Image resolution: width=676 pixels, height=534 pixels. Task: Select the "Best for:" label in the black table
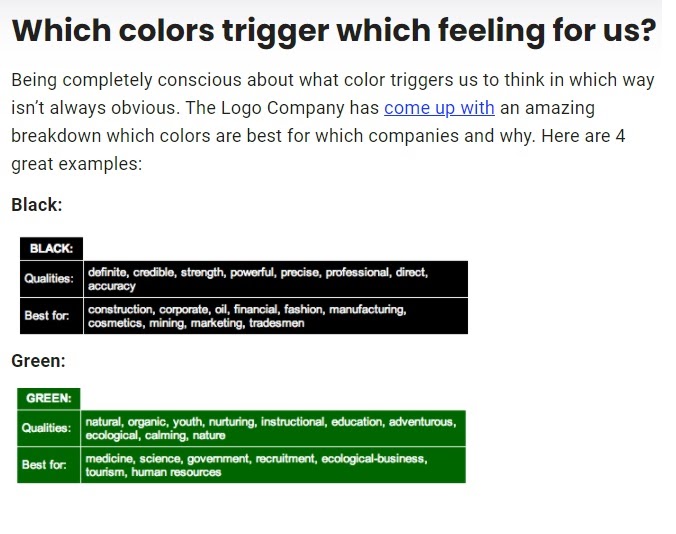tap(47, 316)
